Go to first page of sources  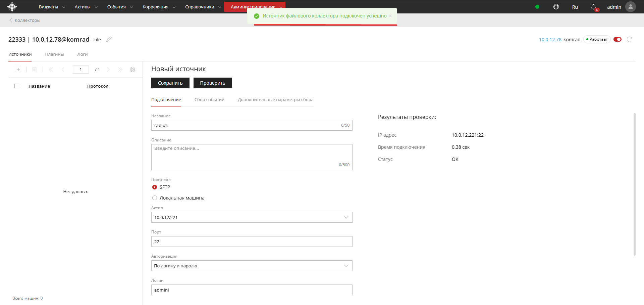point(51,70)
